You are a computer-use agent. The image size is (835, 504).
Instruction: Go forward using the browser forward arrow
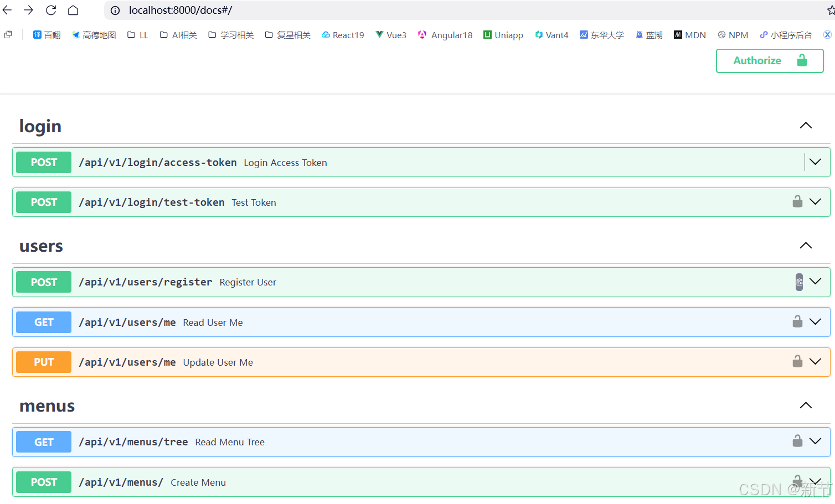tap(29, 10)
